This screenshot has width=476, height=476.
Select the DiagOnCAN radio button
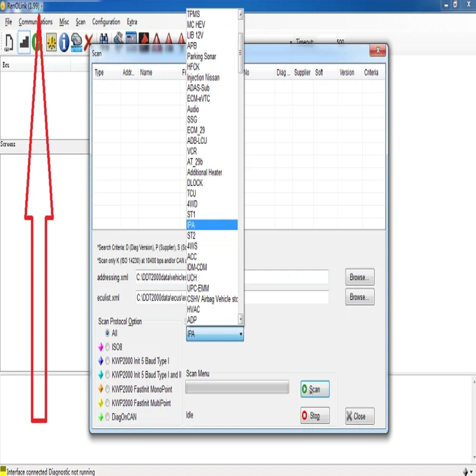coord(107,417)
